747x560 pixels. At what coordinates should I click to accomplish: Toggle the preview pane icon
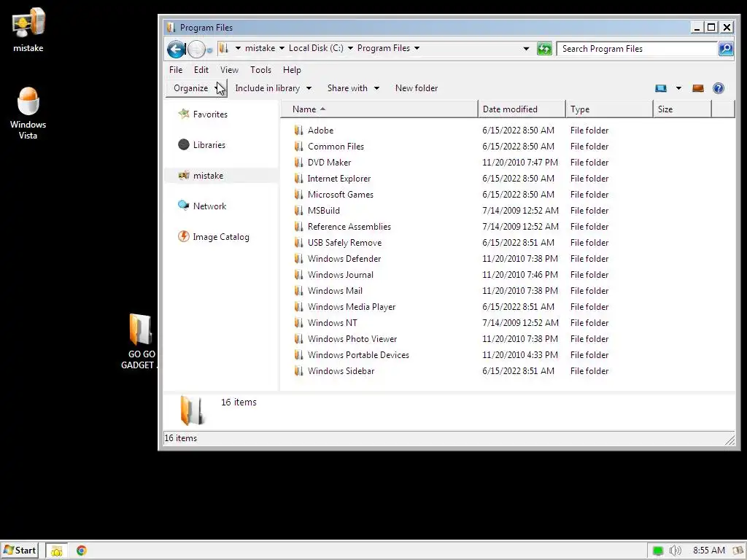[698, 88]
